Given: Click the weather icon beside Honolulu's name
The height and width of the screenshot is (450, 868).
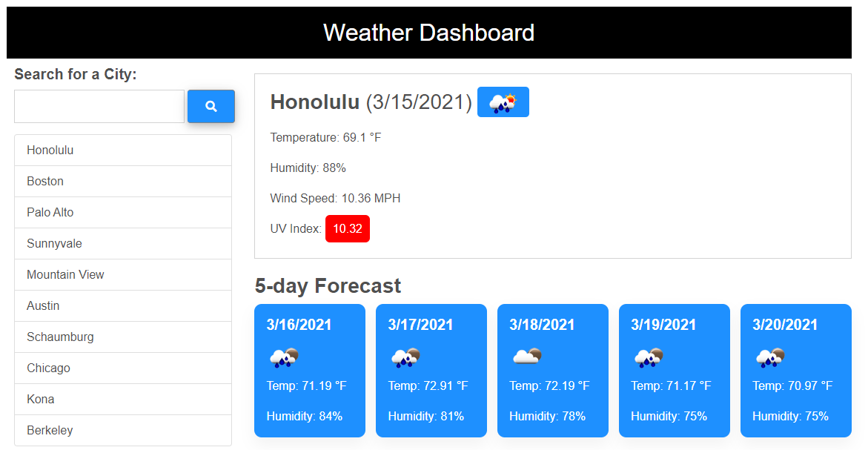Looking at the screenshot, I should click(503, 102).
